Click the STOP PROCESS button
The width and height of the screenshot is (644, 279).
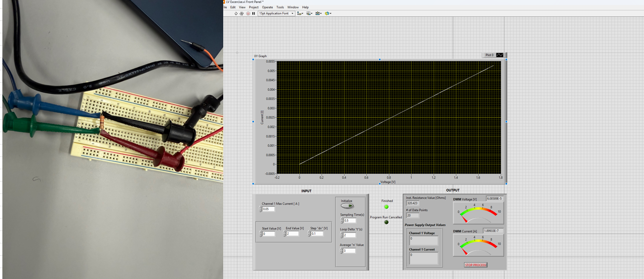(475, 265)
